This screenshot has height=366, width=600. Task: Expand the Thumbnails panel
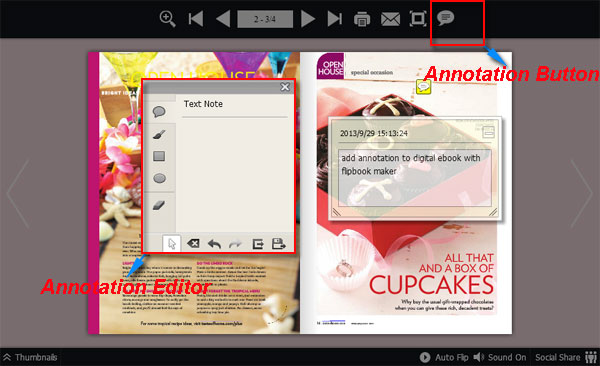pyautogui.click(x=30, y=357)
